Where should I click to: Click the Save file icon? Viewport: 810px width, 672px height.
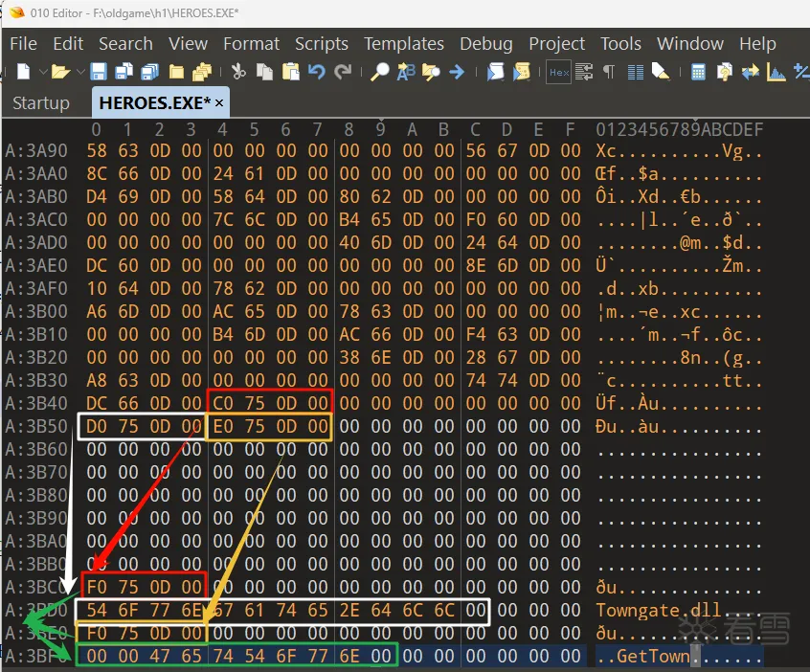(x=98, y=72)
